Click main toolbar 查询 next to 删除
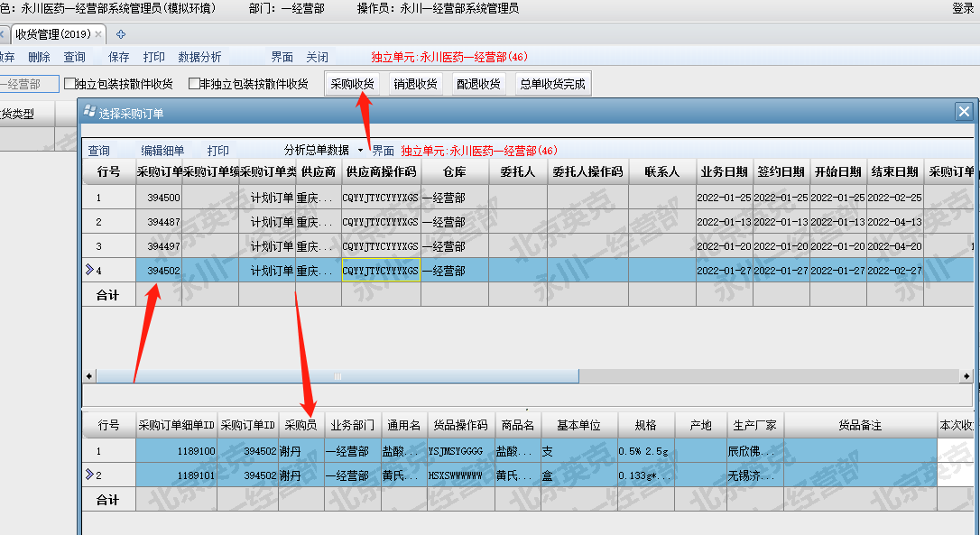This screenshot has height=535, width=980. tap(74, 57)
